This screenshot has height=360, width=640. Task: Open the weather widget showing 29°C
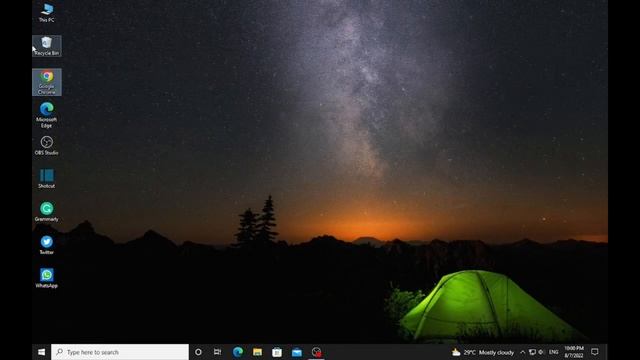click(483, 352)
